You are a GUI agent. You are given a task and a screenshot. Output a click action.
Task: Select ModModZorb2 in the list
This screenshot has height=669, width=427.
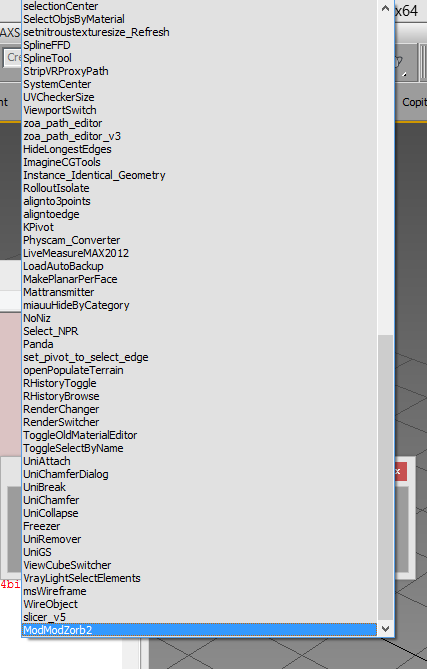pyautogui.click(x=199, y=630)
